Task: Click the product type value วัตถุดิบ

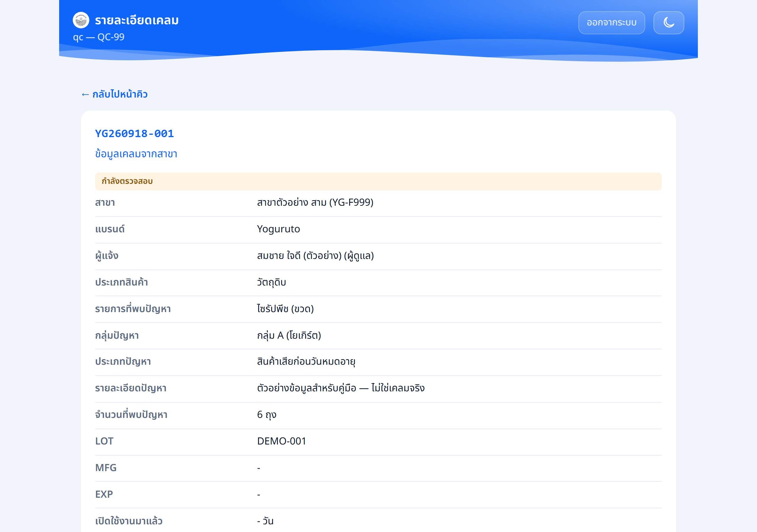Action: pos(271,283)
